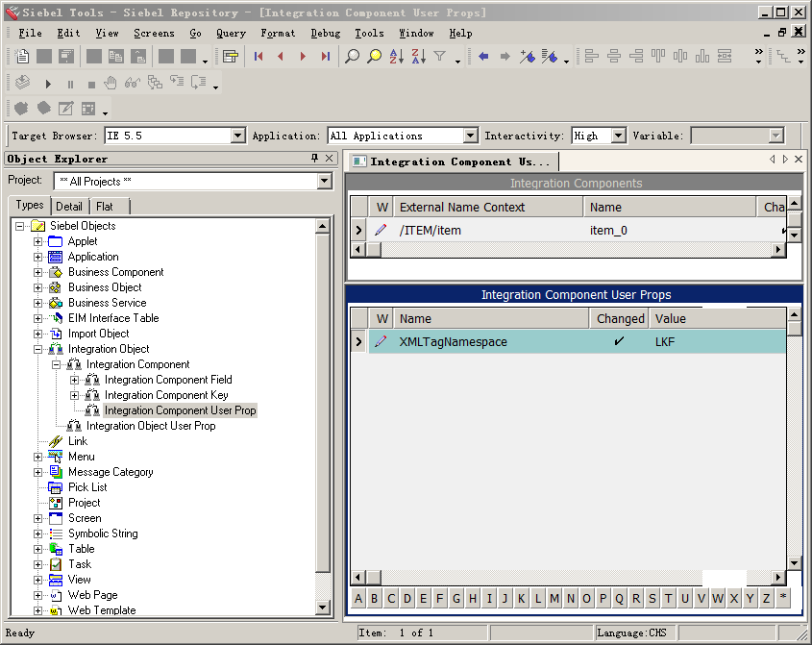Image resolution: width=812 pixels, height=645 pixels.
Task: Close the Object Explorer pane
Action: pyautogui.click(x=329, y=158)
